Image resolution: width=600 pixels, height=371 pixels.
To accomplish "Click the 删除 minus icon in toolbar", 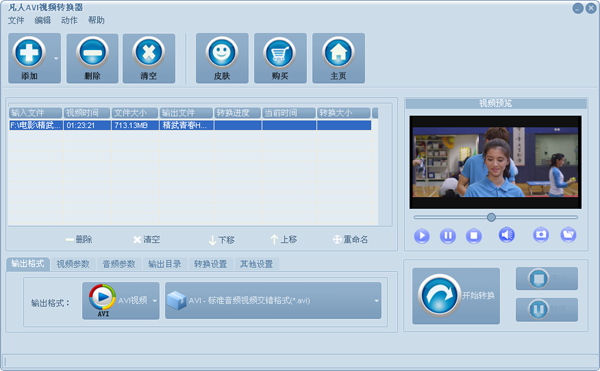I will (92, 52).
